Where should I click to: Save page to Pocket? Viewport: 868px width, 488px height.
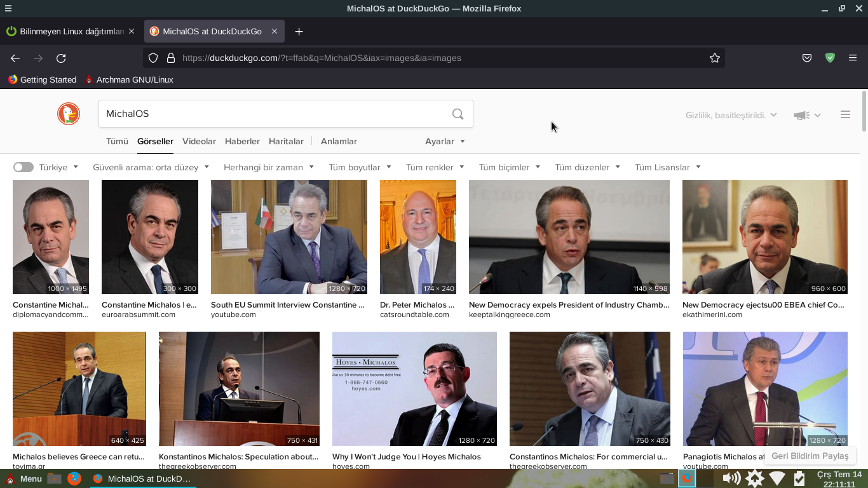coord(807,58)
